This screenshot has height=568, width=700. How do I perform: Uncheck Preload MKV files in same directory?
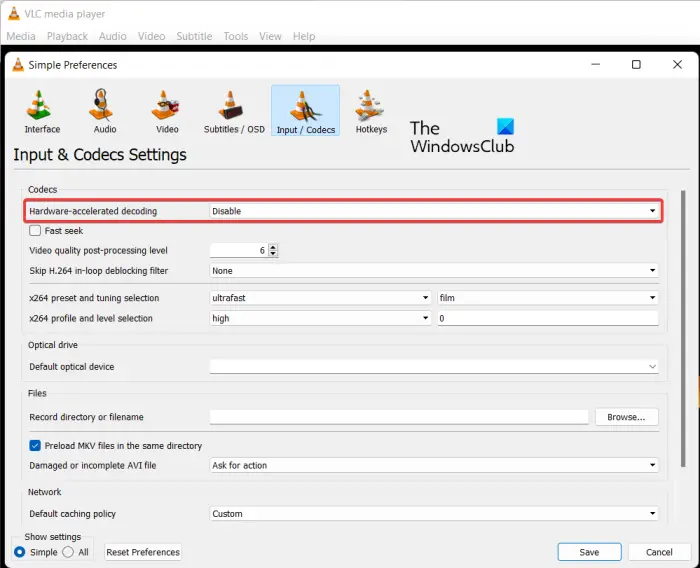(x=35, y=445)
